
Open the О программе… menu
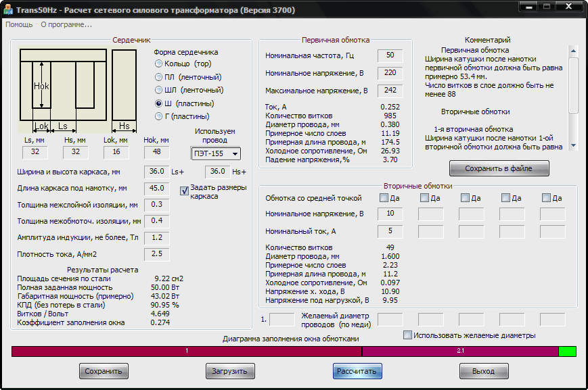click(66, 25)
